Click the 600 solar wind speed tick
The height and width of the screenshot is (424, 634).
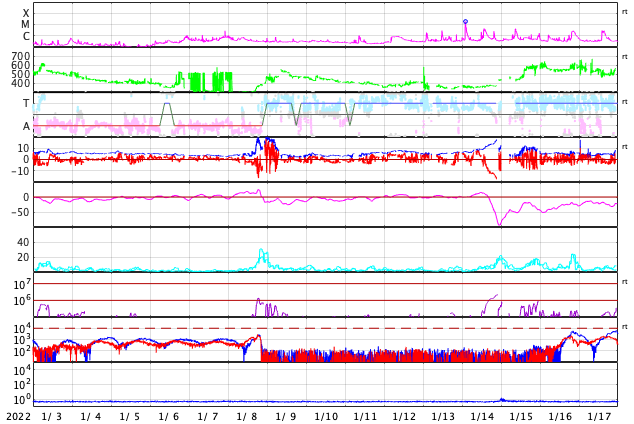tap(21, 65)
